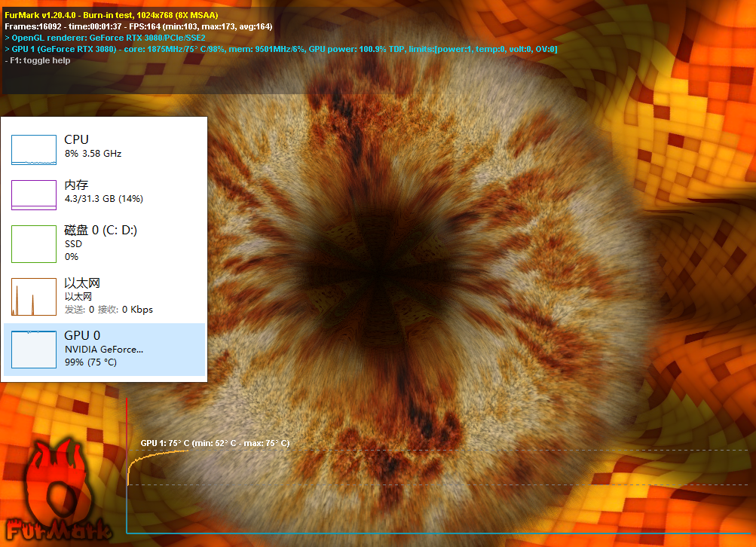Screen dimensions: 756x547
Task: Choose the 以太网 network entry
Action: pyautogui.click(x=104, y=296)
